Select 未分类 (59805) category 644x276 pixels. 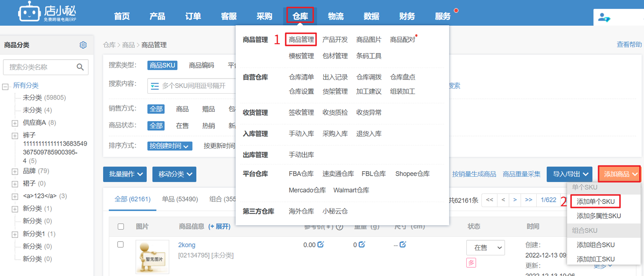point(44,98)
